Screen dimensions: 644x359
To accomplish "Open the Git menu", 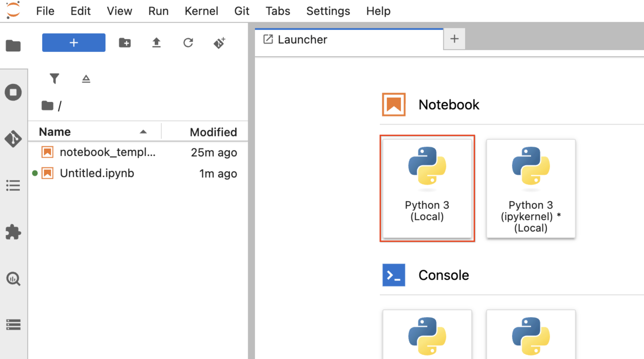I will [242, 11].
